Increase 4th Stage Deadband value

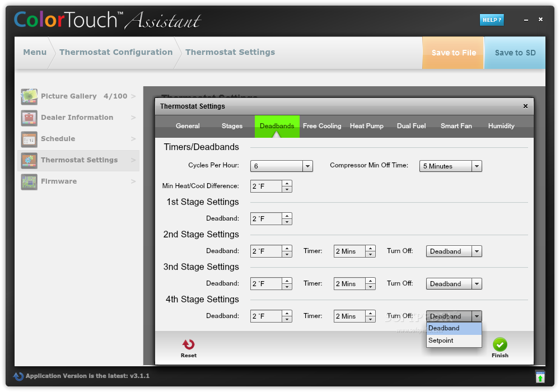point(287,314)
